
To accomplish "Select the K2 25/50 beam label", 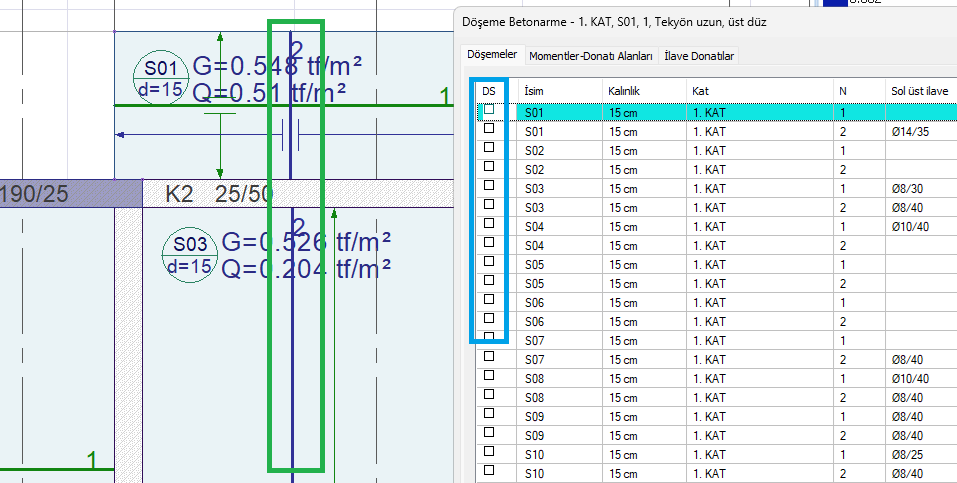I will coord(219,194).
